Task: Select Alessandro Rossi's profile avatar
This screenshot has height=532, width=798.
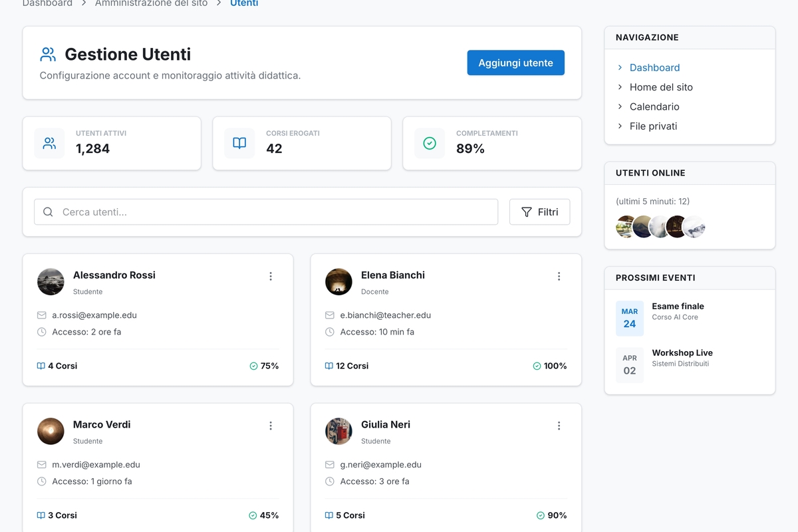Action: pyautogui.click(x=51, y=282)
